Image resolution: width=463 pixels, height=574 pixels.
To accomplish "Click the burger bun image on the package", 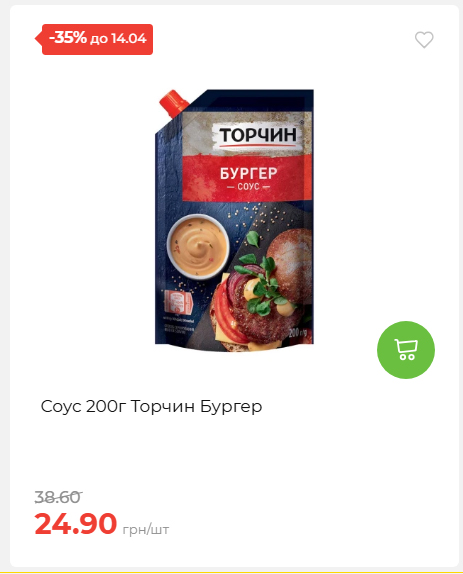I will coord(290,264).
